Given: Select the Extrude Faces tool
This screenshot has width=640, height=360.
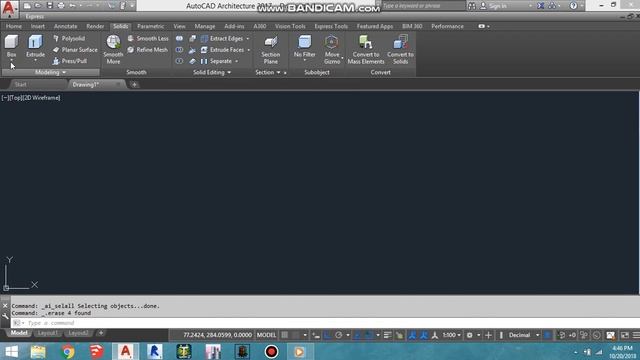Looking at the screenshot, I should 222,50.
